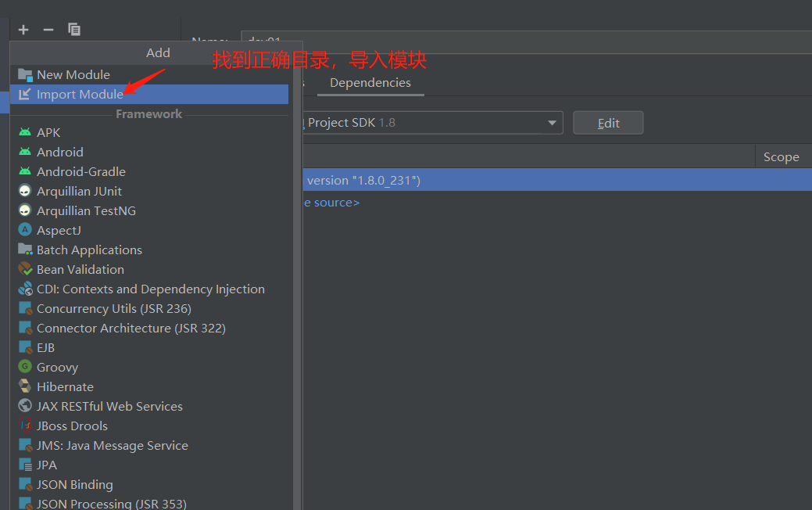Add a new module with the plus icon
The image size is (812, 510).
[23, 29]
